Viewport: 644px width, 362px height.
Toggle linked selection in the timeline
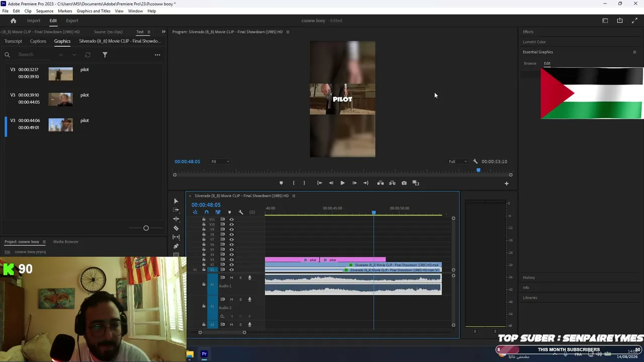[218, 212]
